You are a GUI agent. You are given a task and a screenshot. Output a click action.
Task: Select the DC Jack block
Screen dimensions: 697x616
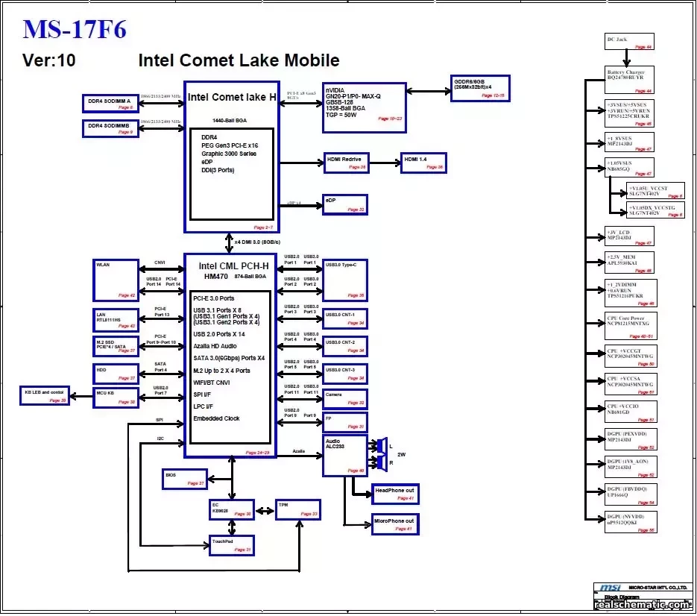point(628,41)
